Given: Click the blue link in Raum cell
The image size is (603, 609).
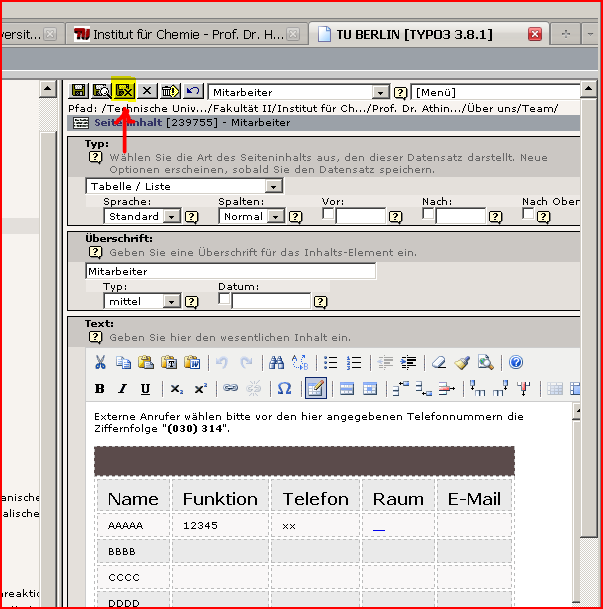Looking at the screenshot, I should coord(379,530).
